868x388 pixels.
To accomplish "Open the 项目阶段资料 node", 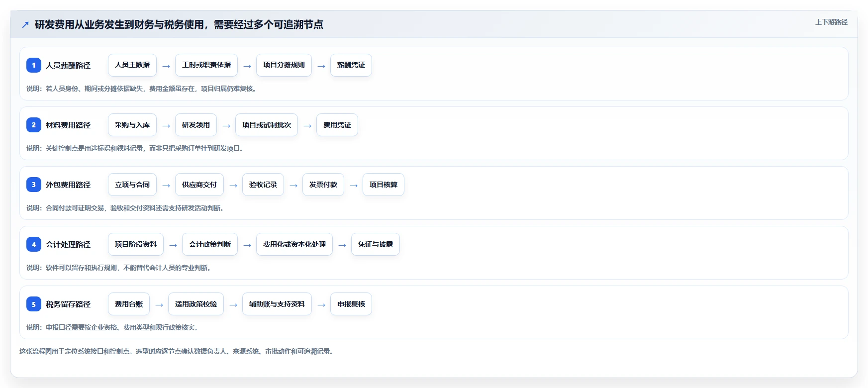I will (x=136, y=244).
